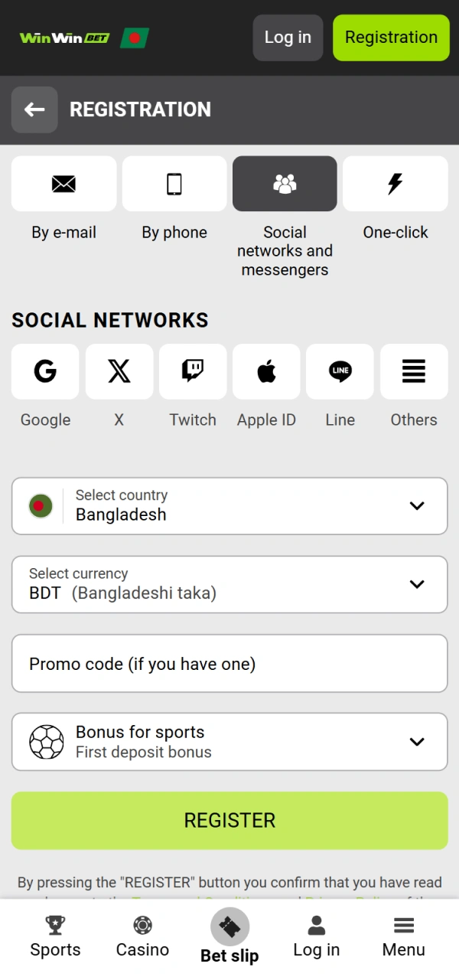The width and height of the screenshot is (459, 980).
Task: Click the Log in button at the top
Action: tap(288, 37)
